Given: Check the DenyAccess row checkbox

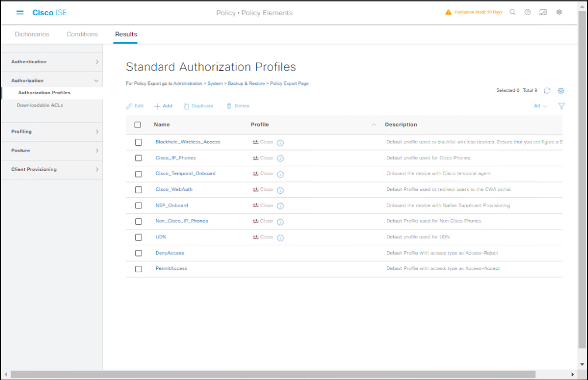Looking at the screenshot, I should (139, 253).
